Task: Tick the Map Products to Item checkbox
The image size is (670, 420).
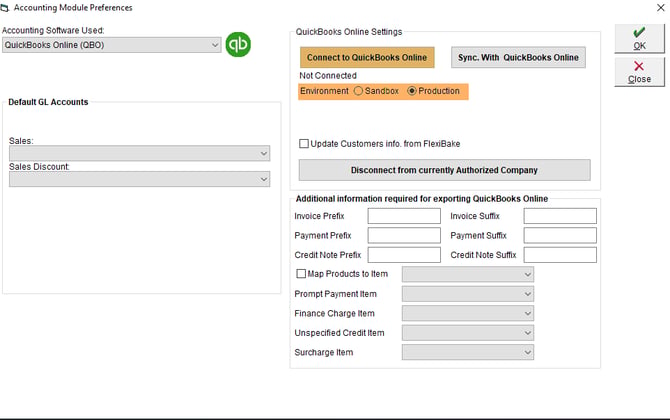Action: (301, 273)
